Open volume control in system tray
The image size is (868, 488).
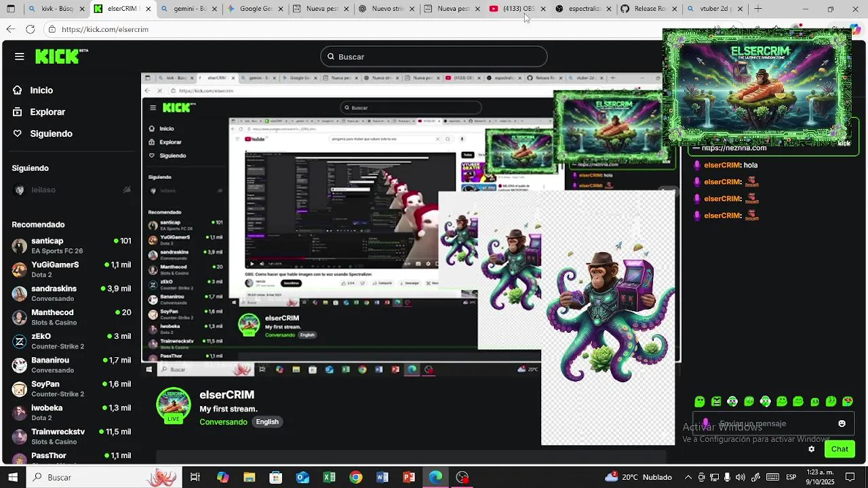pos(741,477)
